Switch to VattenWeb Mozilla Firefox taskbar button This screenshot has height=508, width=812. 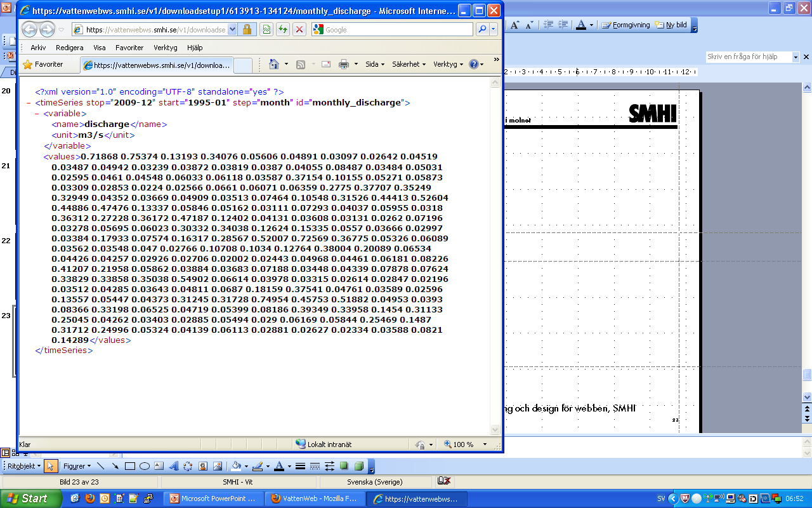(x=316, y=498)
